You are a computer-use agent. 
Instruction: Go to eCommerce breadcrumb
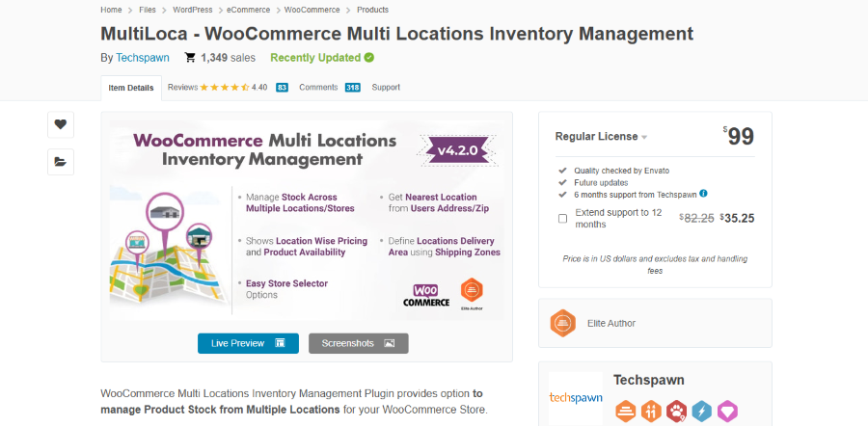(249, 10)
